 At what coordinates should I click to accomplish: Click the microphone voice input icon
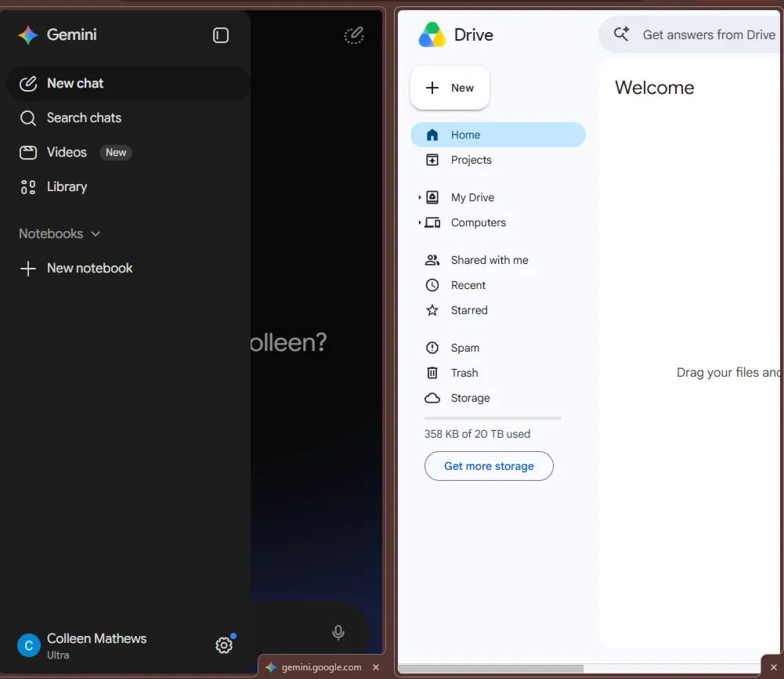click(x=338, y=633)
